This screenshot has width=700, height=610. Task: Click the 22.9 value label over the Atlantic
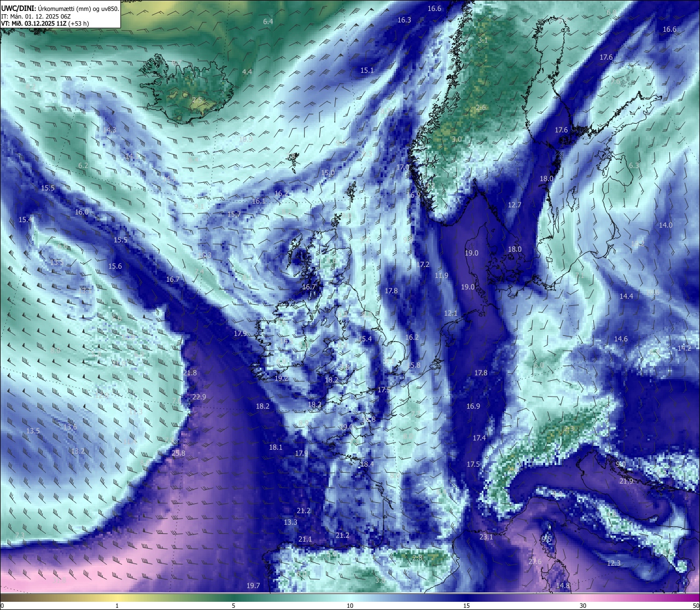(199, 397)
